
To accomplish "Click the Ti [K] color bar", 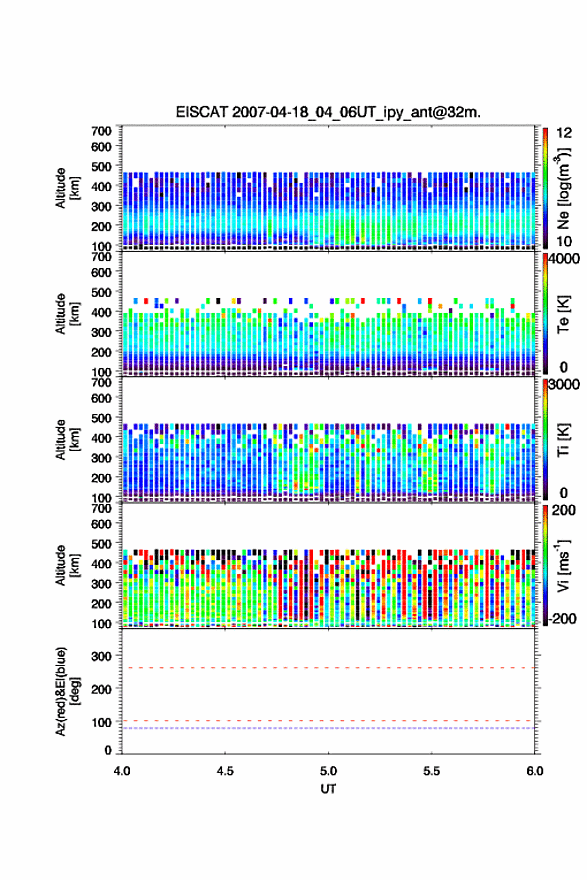I will pyautogui.click(x=545, y=439).
